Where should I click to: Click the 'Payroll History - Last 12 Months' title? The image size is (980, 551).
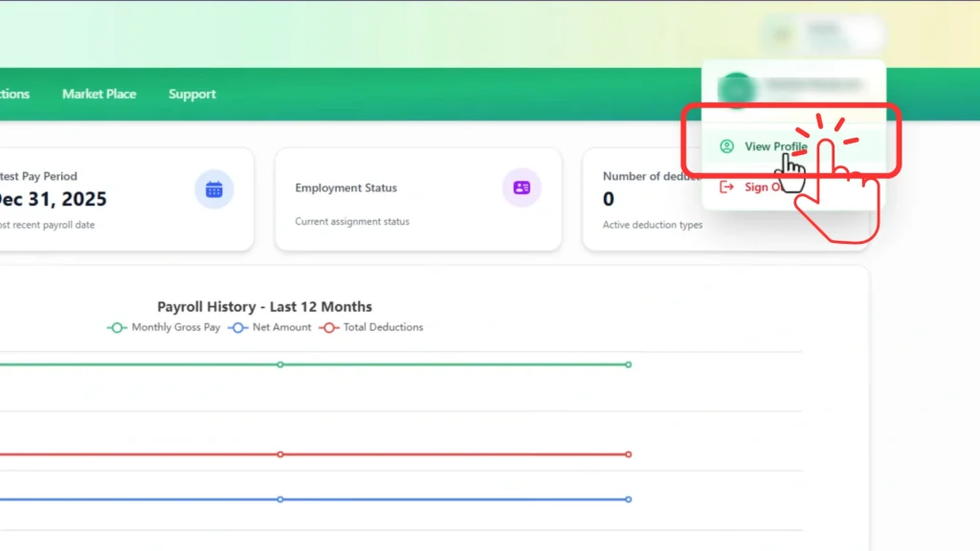point(264,307)
